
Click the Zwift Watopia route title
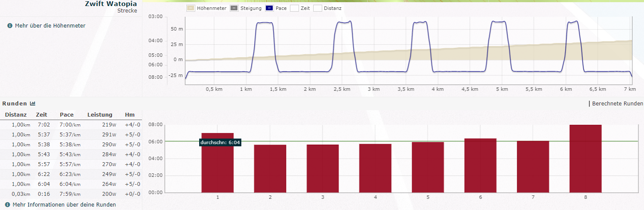[111, 4]
